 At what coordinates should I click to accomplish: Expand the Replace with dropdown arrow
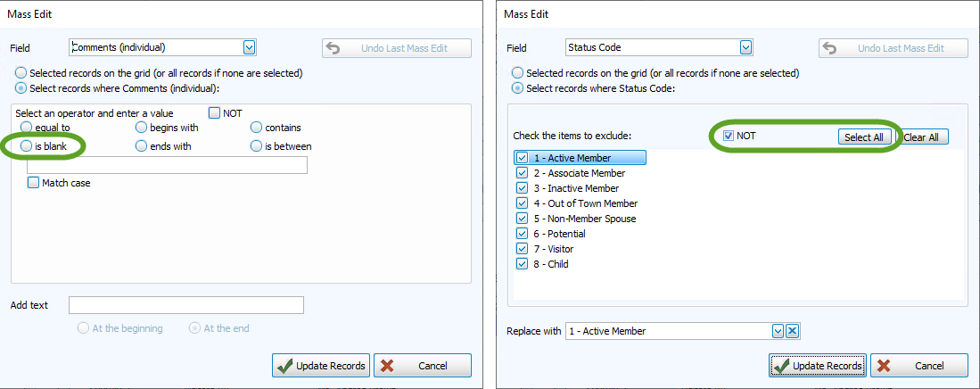pos(778,331)
